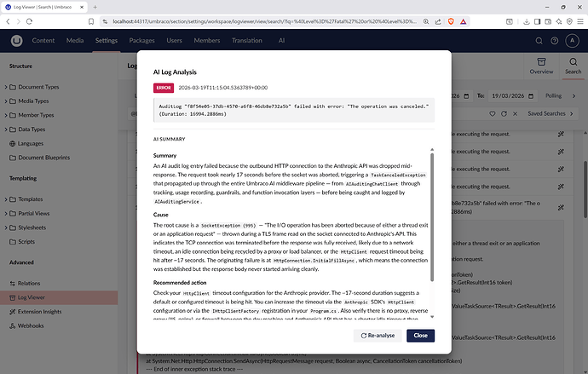Bookmark this page icon

[90, 22]
